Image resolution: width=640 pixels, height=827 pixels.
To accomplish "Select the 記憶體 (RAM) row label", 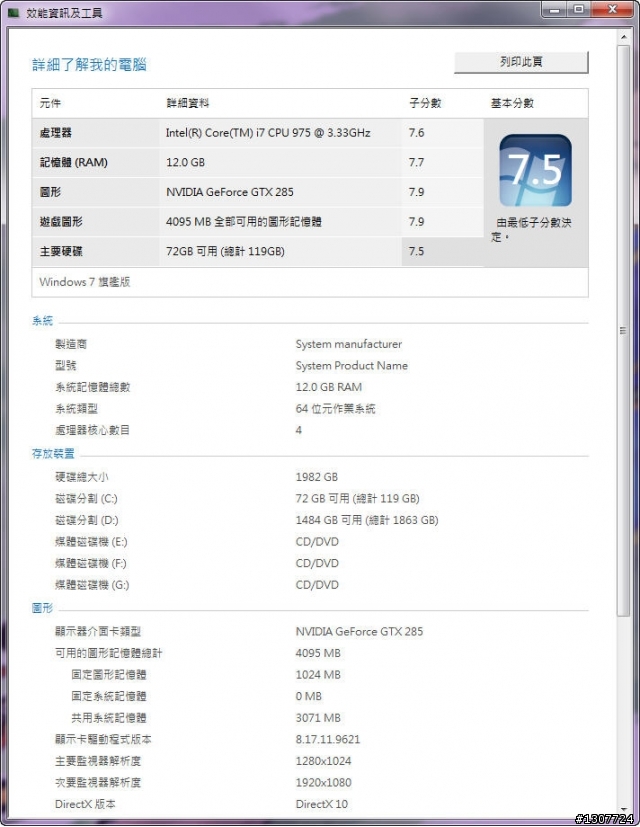I will click(73, 162).
